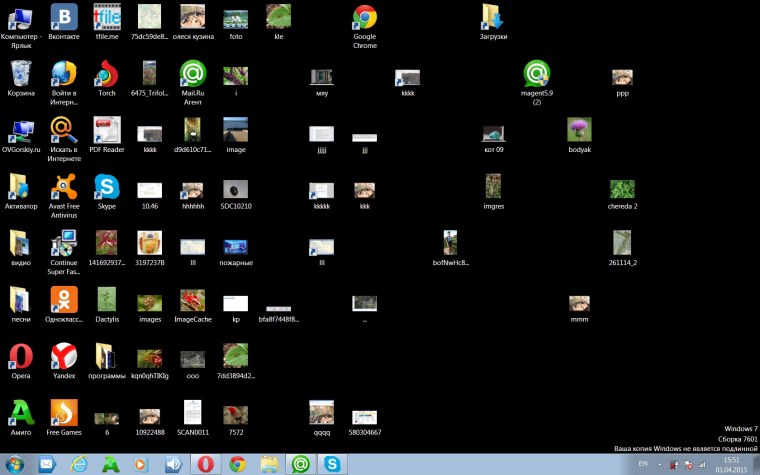Select the bodyak image thumbnail

pos(579,130)
